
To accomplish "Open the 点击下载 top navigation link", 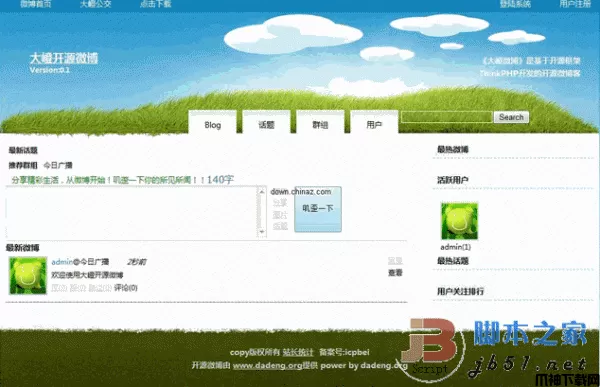I will 155,4.
